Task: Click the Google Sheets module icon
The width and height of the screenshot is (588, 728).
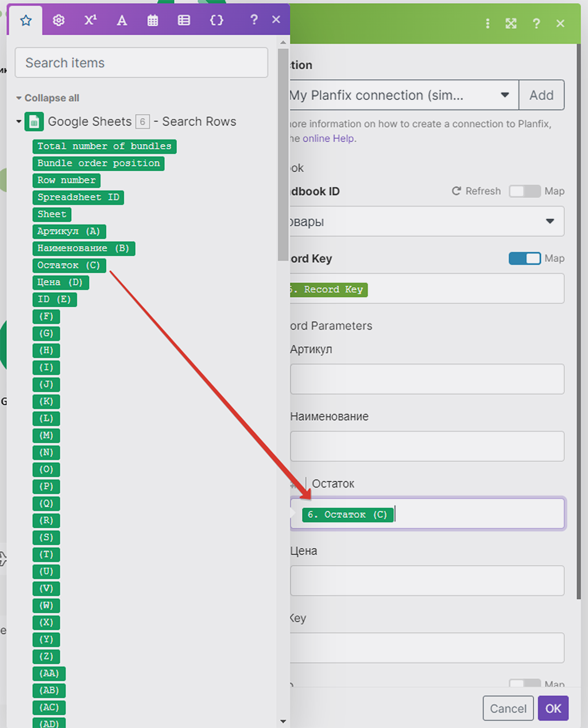Action: (x=34, y=122)
